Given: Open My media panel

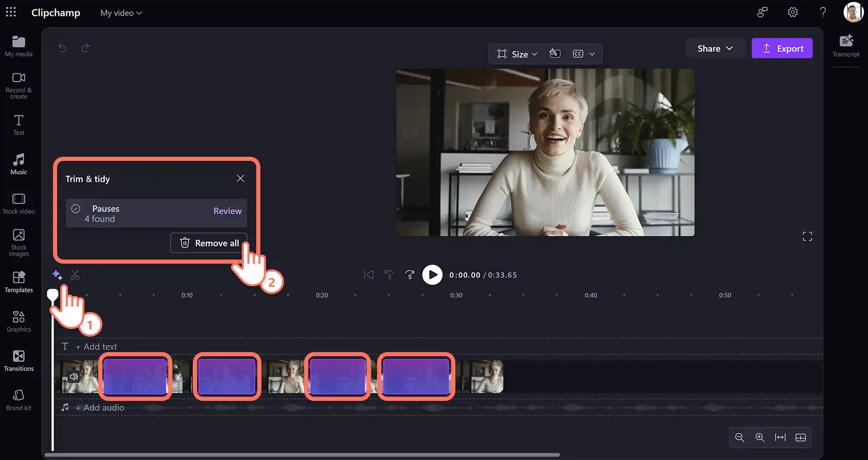Looking at the screenshot, I should click(x=19, y=46).
